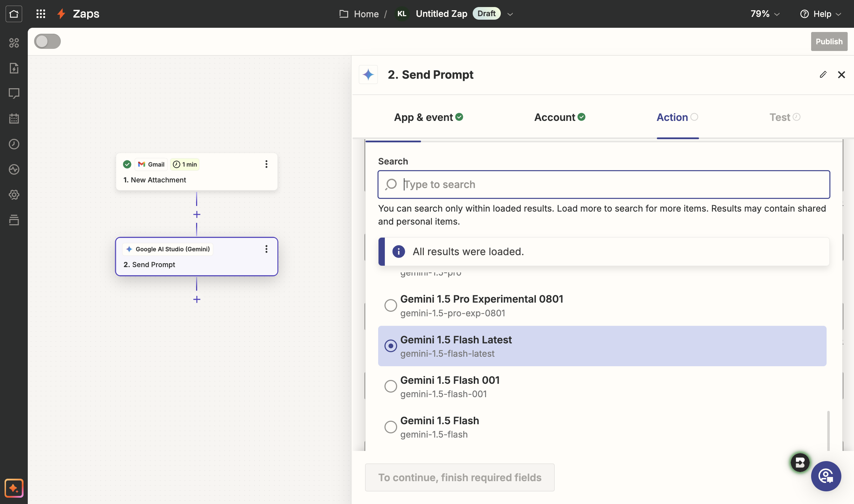
Task: Click the Type to search field
Action: (x=604, y=185)
